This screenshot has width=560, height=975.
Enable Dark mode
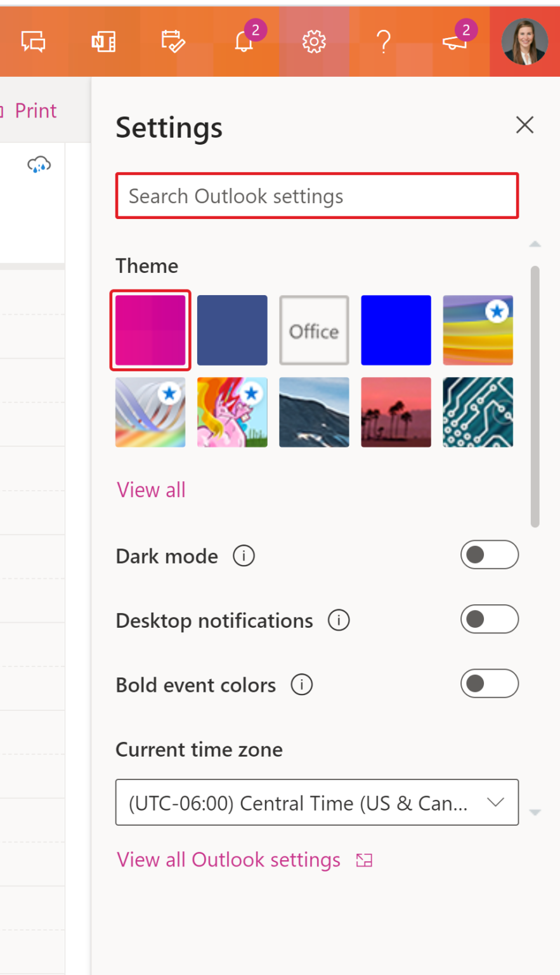[489, 555]
